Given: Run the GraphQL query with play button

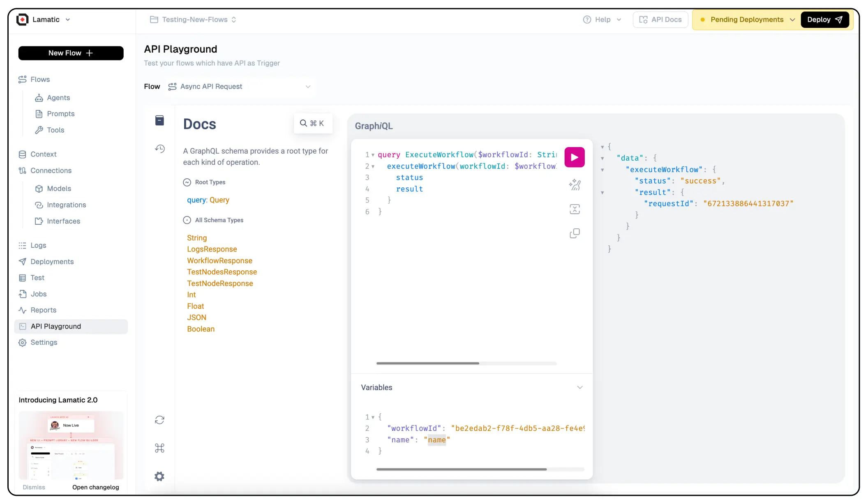Looking at the screenshot, I should tap(574, 157).
